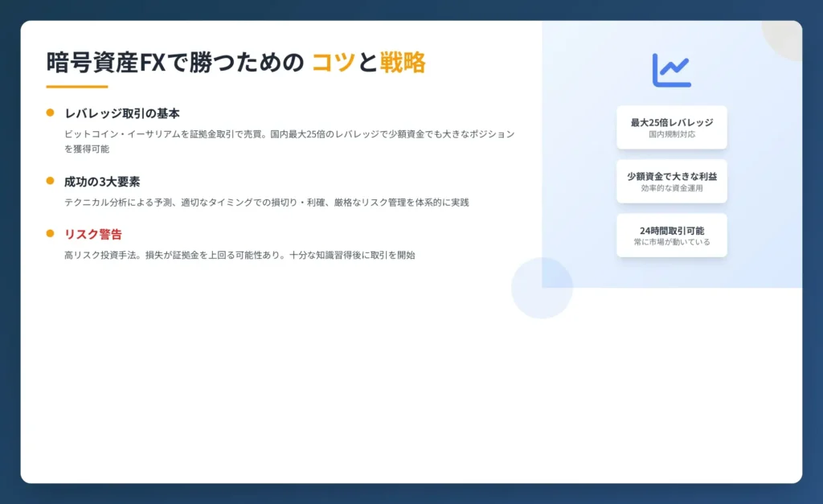Select the heading 成功の3大要素
Screen dimensions: 823x504
(x=102, y=182)
